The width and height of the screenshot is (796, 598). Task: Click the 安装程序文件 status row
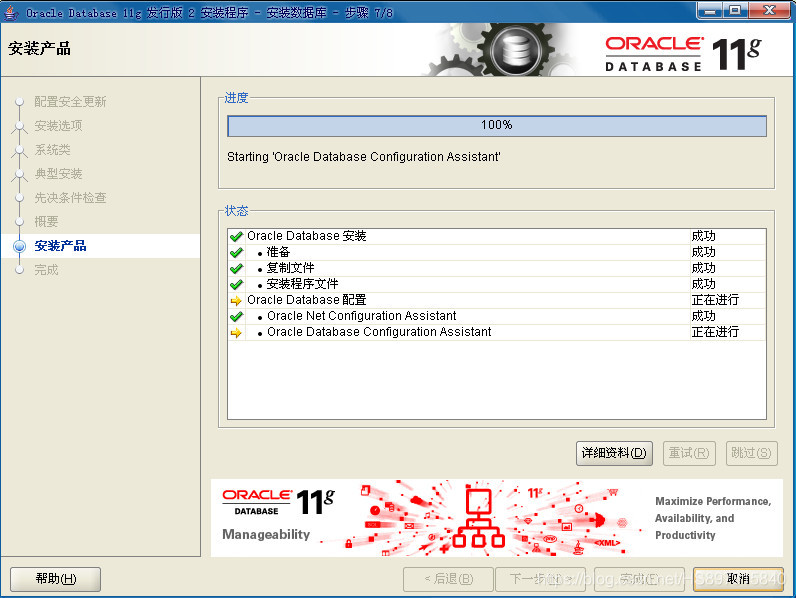(497, 284)
